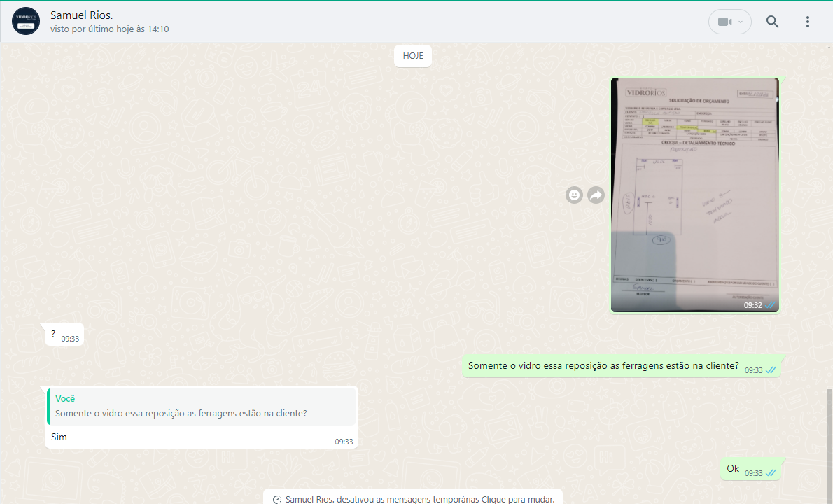The image size is (833, 504).
Task: Open Samuel Rios profile picture
Action: click(x=26, y=21)
